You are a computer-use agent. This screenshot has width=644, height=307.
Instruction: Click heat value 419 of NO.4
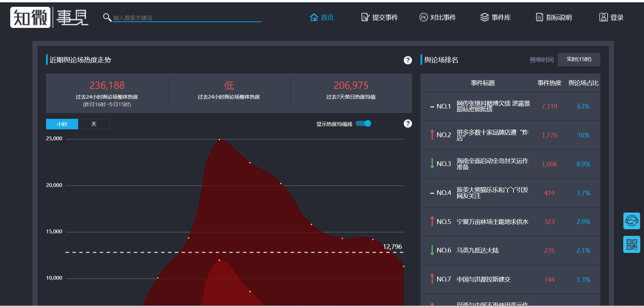(x=549, y=193)
